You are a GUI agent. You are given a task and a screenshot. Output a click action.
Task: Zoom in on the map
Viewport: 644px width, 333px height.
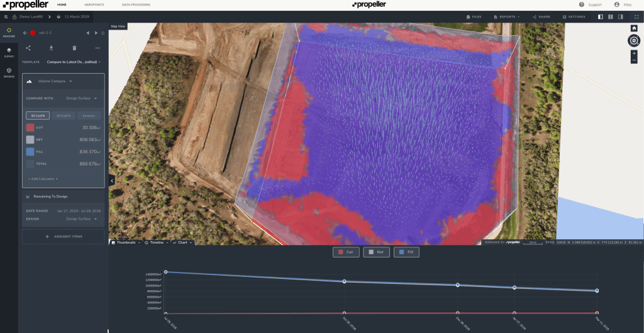coord(634,54)
